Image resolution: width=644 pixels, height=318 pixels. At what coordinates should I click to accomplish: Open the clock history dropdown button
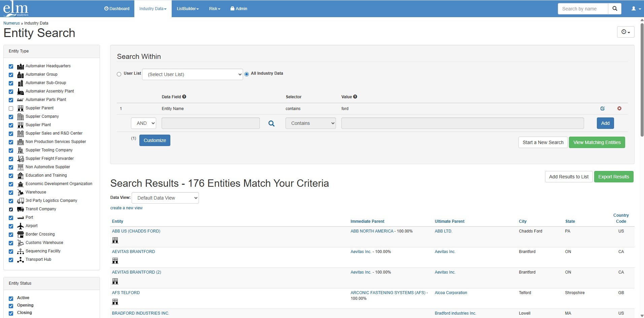[625, 32]
